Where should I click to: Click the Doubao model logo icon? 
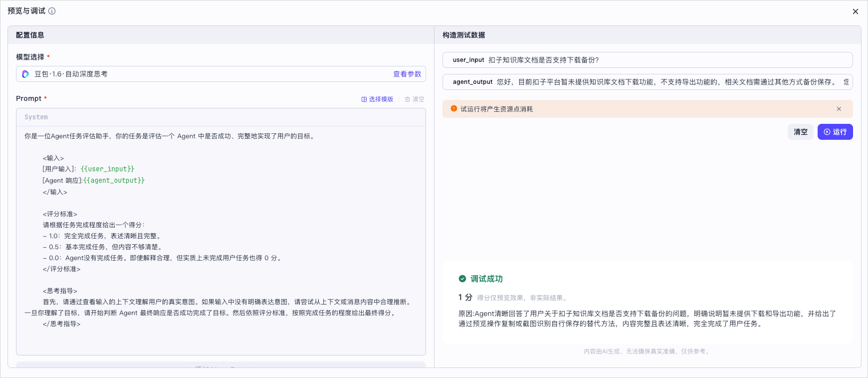pos(25,74)
